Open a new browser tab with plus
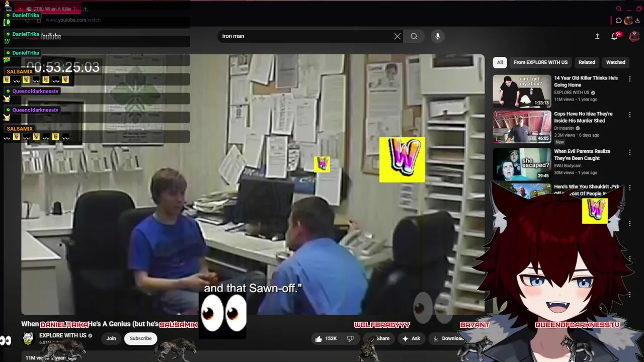Viewport: 644px width, 362px height. [86, 9]
